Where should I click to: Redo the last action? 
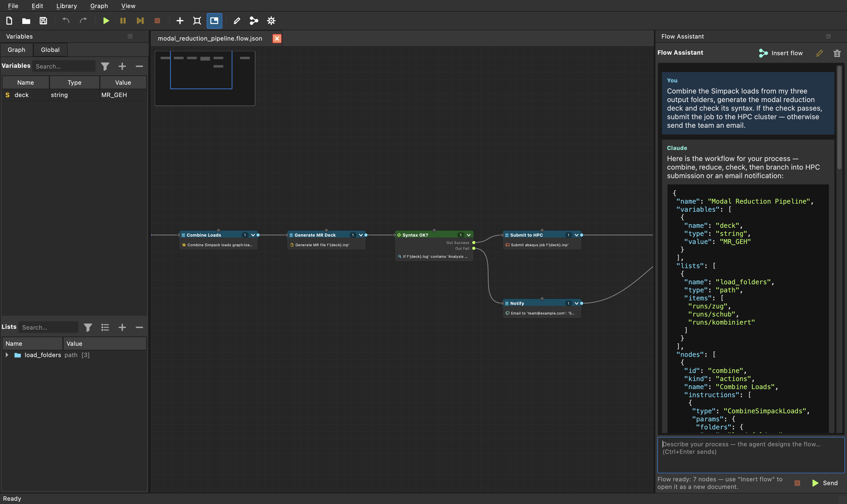(x=83, y=21)
